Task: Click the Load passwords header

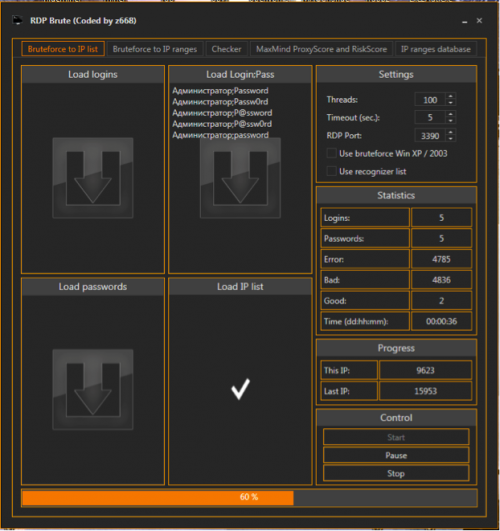Action: [93, 287]
